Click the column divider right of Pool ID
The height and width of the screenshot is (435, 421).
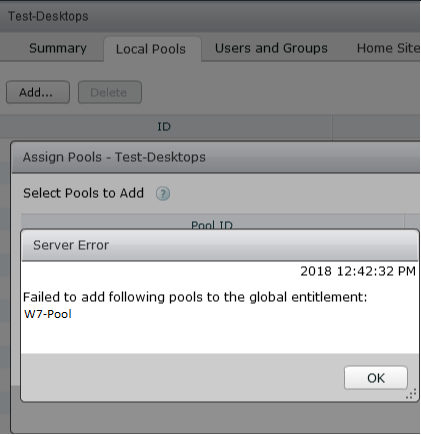404,223
